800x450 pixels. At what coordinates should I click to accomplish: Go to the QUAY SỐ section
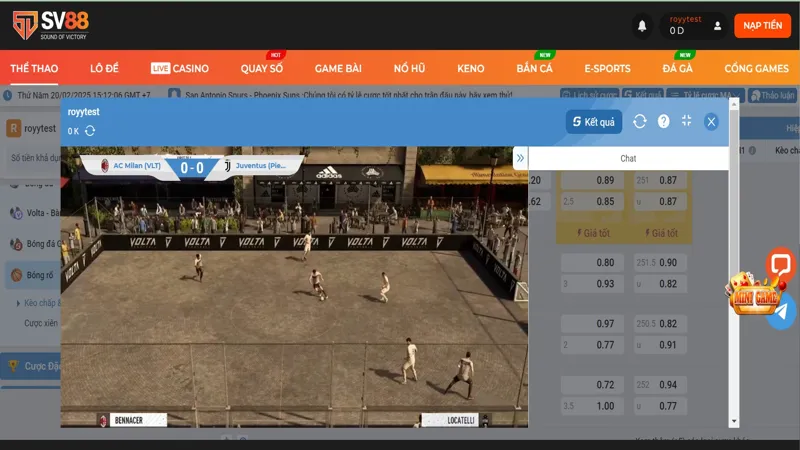point(262,68)
